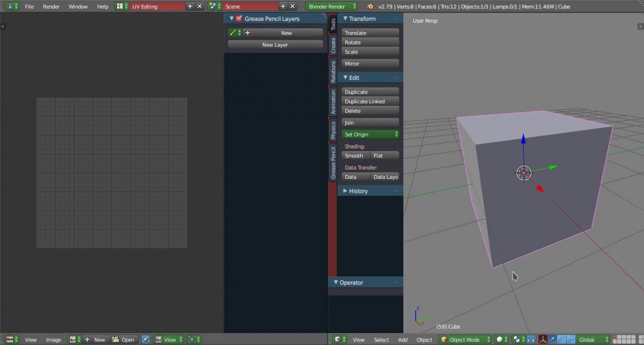
Task: Open the Object Mode dropdown
Action: point(464,339)
